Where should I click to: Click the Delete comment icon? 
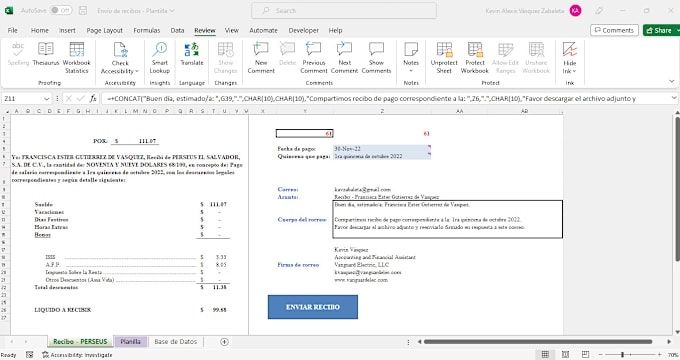(287, 49)
